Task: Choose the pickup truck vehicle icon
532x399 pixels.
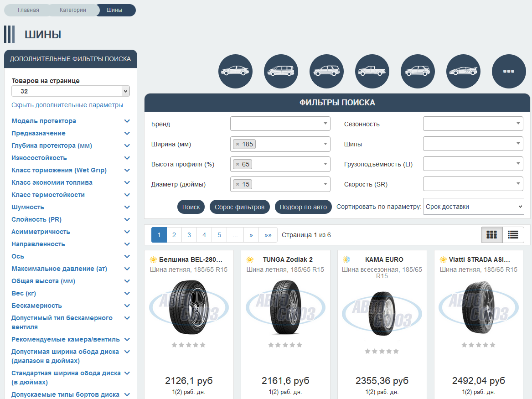Action: [x=372, y=72]
